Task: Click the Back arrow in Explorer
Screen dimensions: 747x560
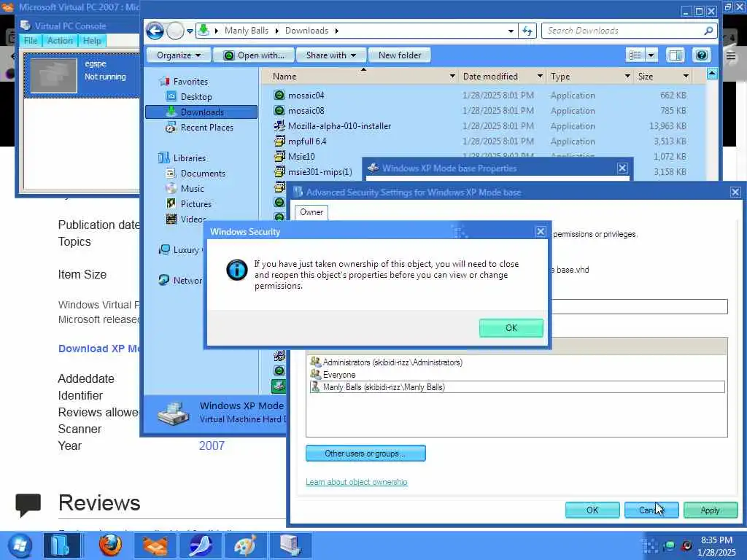Action: click(x=155, y=31)
